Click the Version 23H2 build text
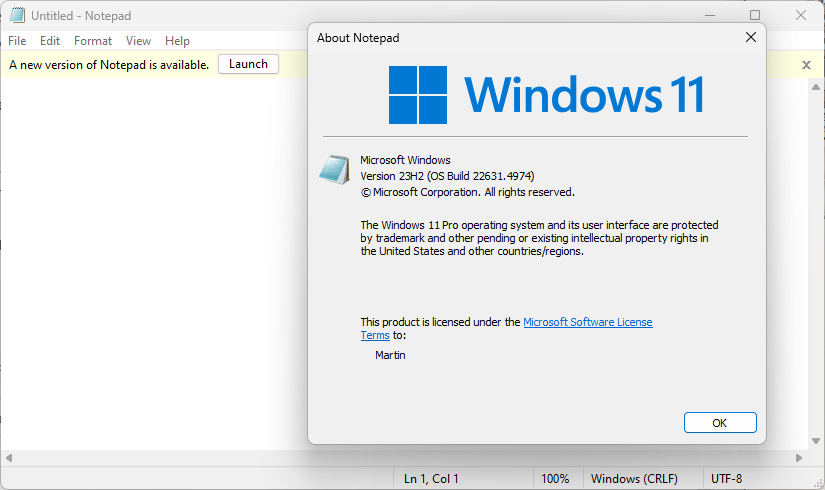Viewport: 825px width, 490px height. coord(447,176)
